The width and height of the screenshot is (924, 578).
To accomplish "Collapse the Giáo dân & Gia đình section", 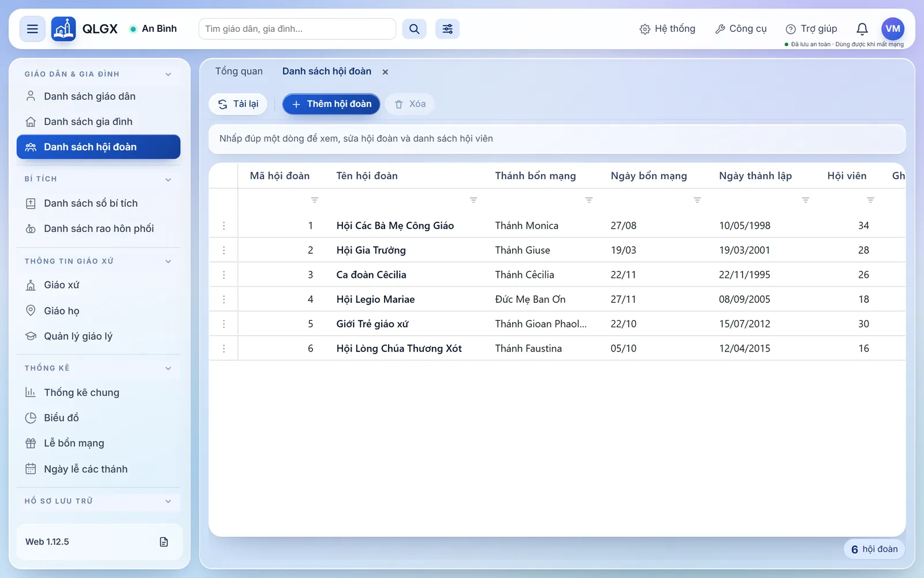I will click(168, 74).
